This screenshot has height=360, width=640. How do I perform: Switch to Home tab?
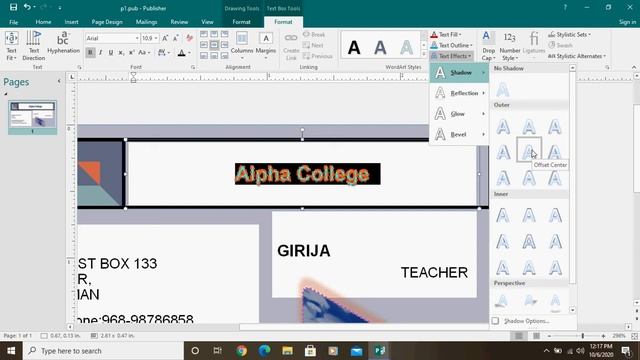(x=43, y=22)
